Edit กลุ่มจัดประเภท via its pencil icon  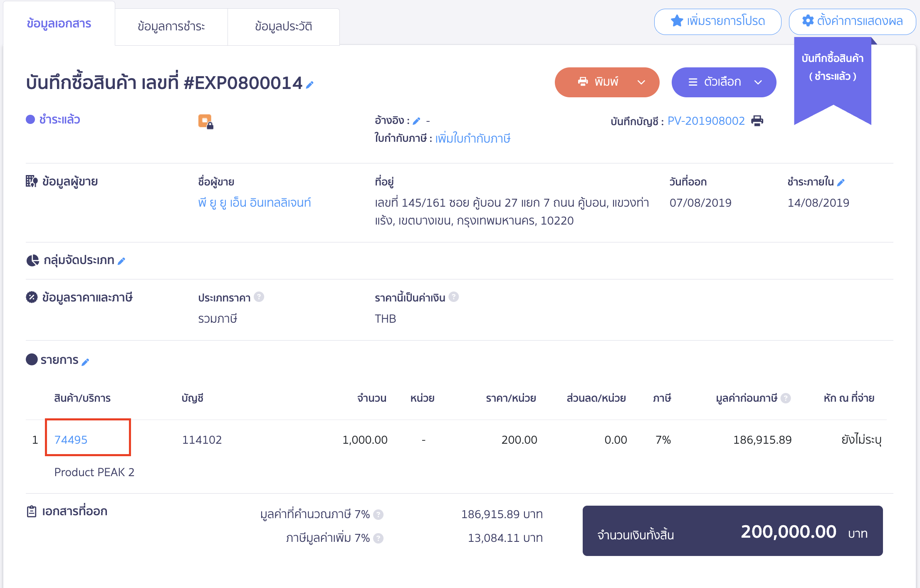point(121,261)
